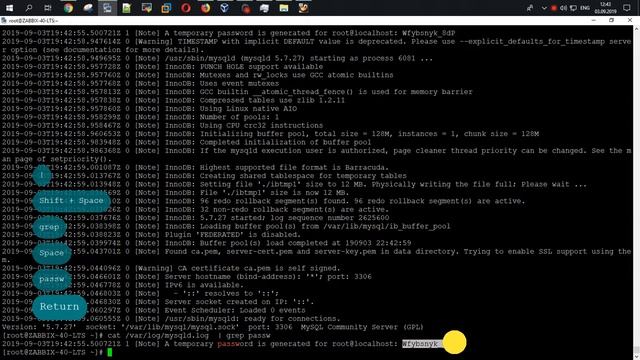Screen dimensions: 640x360
Task: Expand the hidden tray icons chevron
Action: [544, 8]
